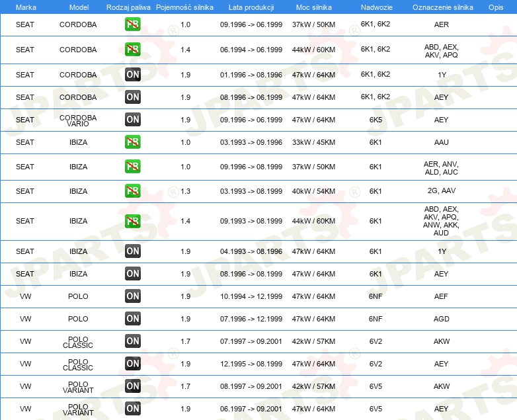The image size is (517, 420).
Task: Click the Nadwozie column header
Action: (377, 7)
